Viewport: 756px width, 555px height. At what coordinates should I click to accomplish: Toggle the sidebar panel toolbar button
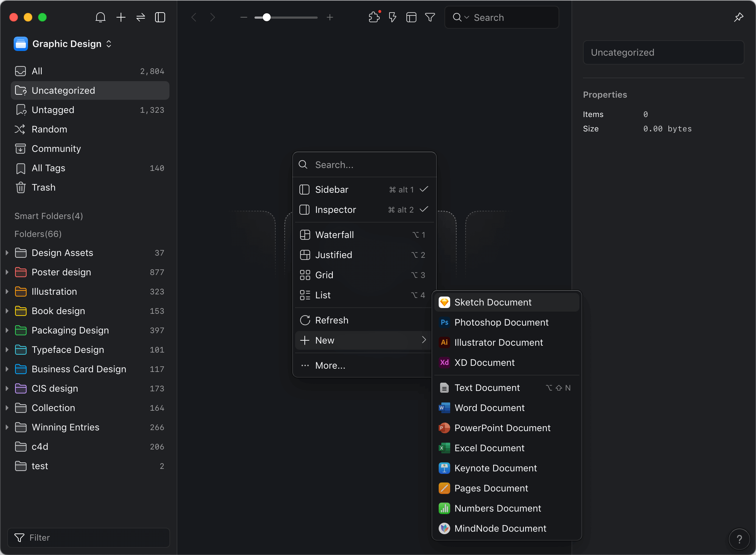point(160,17)
